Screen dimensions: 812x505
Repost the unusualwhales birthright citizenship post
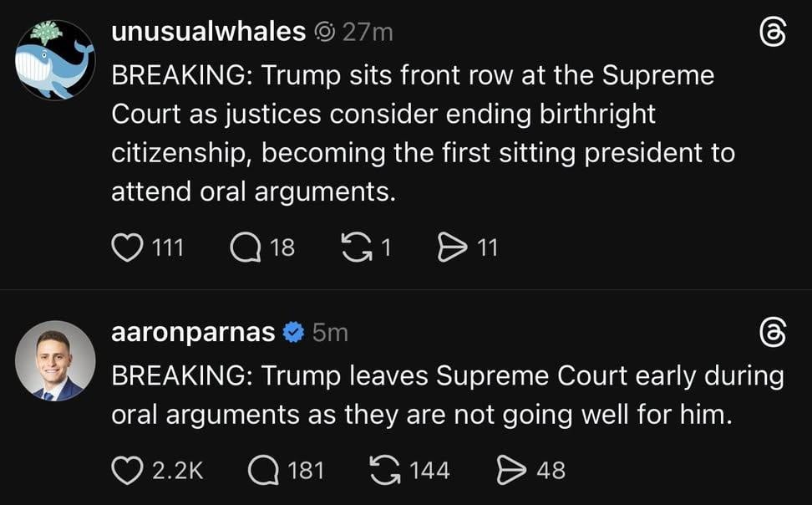tap(357, 247)
